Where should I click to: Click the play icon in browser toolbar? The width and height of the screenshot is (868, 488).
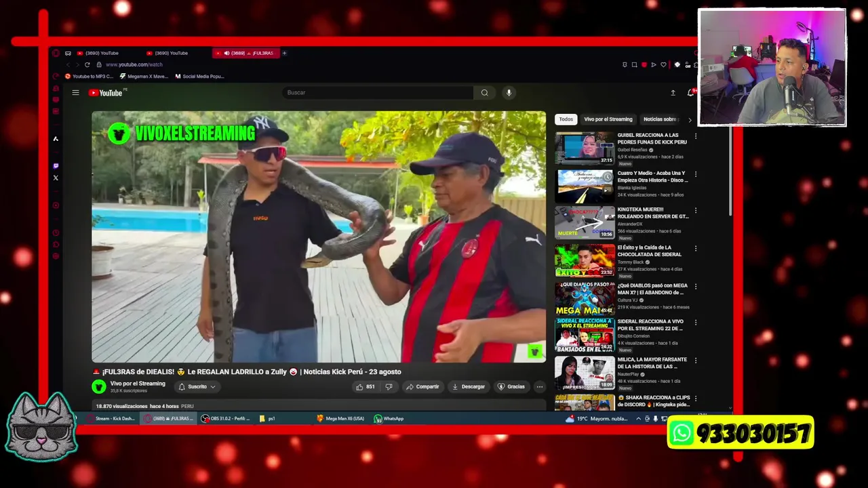point(654,65)
